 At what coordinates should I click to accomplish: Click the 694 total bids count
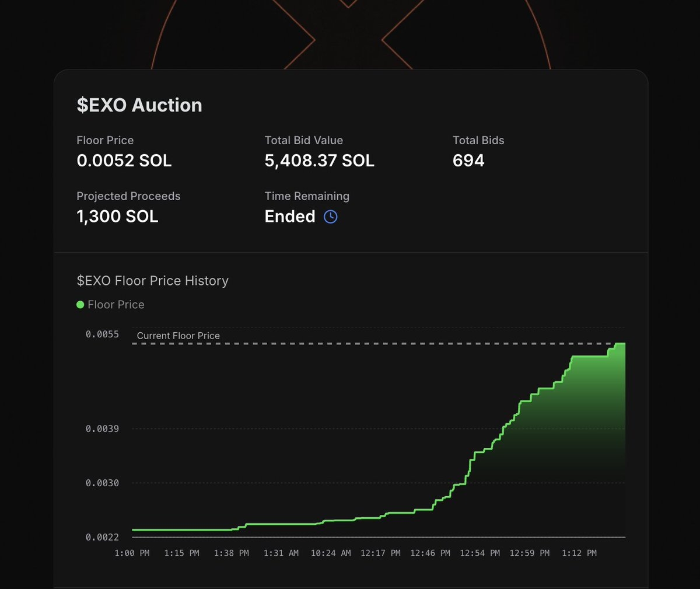[468, 161]
